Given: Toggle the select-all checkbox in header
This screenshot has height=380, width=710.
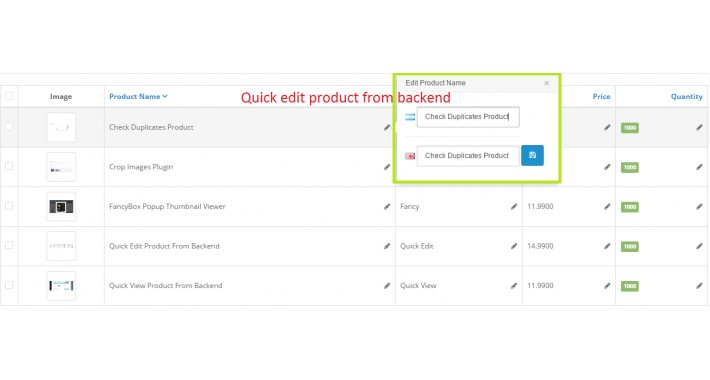Looking at the screenshot, I should [9, 96].
